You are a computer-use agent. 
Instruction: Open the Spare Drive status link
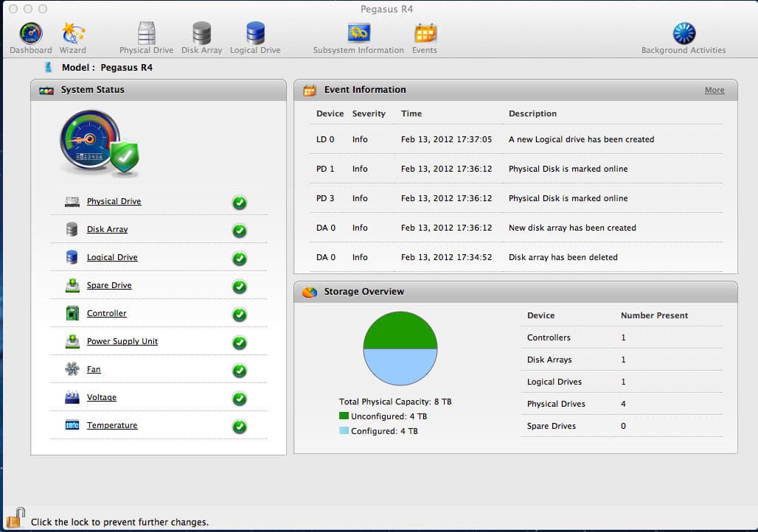[x=109, y=286]
